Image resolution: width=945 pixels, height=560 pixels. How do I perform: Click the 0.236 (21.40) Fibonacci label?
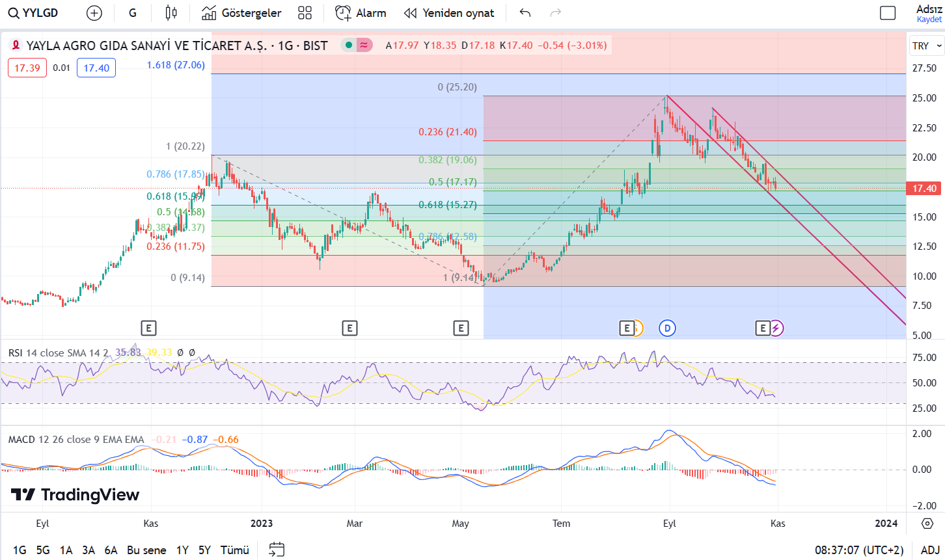point(448,132)
